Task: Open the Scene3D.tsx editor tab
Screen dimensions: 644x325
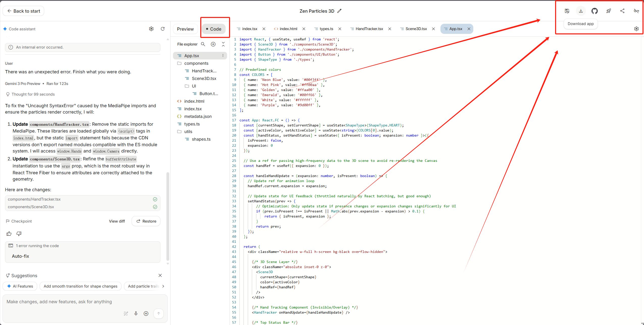Action: tap(416, 29)
